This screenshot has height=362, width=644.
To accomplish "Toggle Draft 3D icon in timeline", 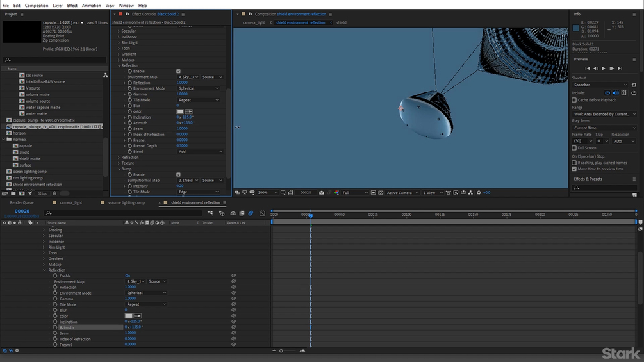I will pyautogui.click(x=222, y=213).
